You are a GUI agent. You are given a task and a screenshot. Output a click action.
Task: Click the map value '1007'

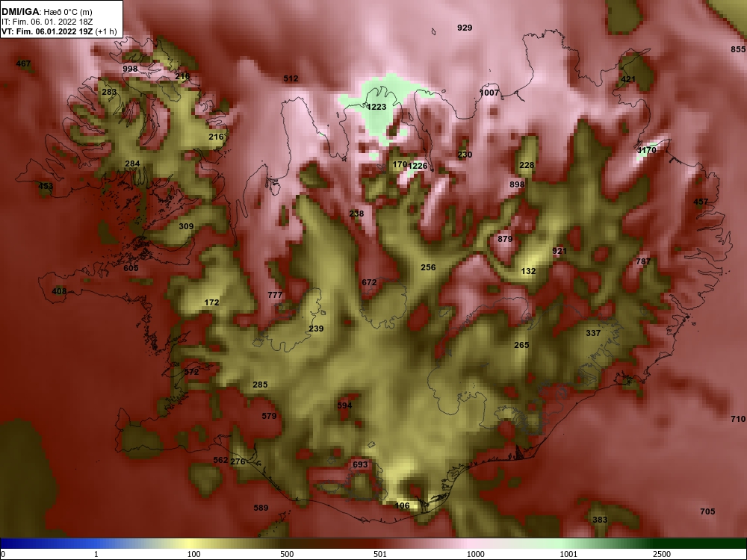pos(489,93)
